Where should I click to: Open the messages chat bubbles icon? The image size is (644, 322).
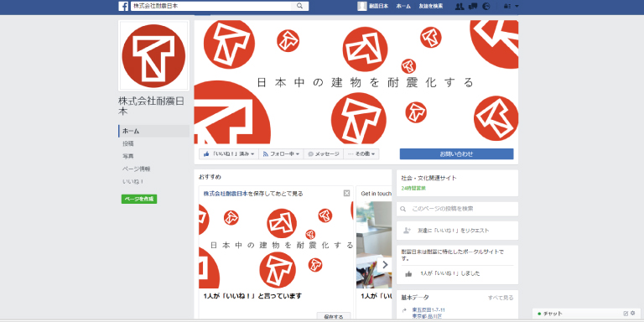pos(473,6)
